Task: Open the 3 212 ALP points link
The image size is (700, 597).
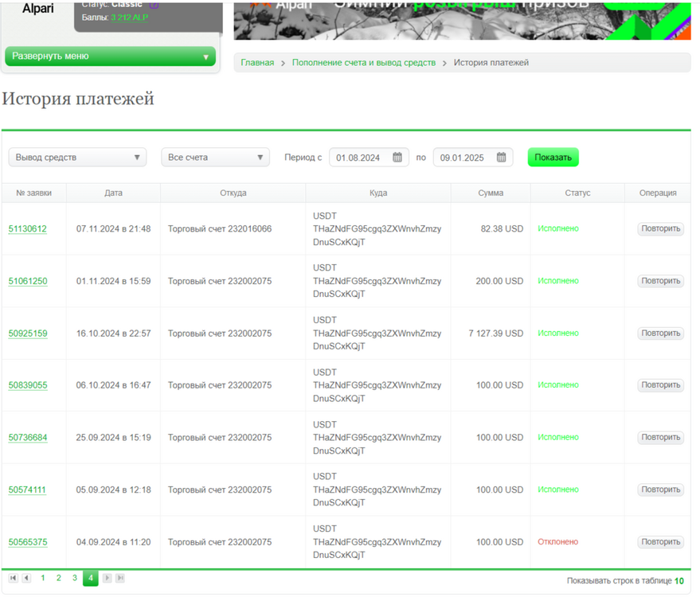Action: click(130, 18)
